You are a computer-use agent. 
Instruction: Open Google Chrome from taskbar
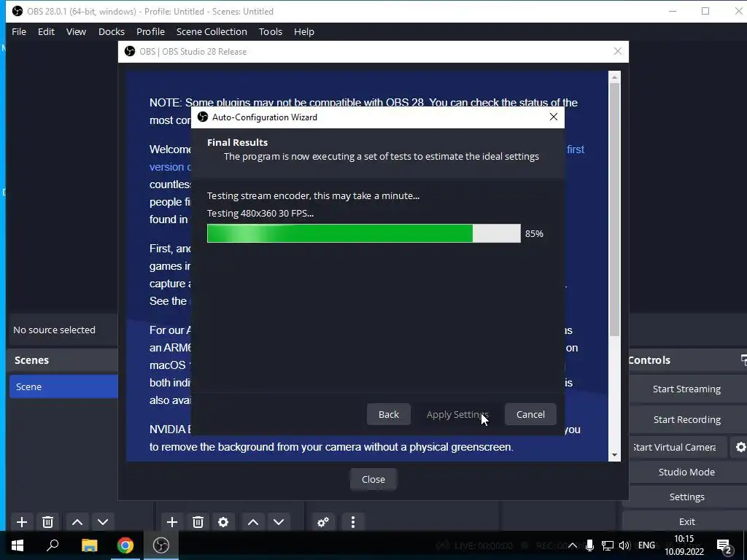125,545
